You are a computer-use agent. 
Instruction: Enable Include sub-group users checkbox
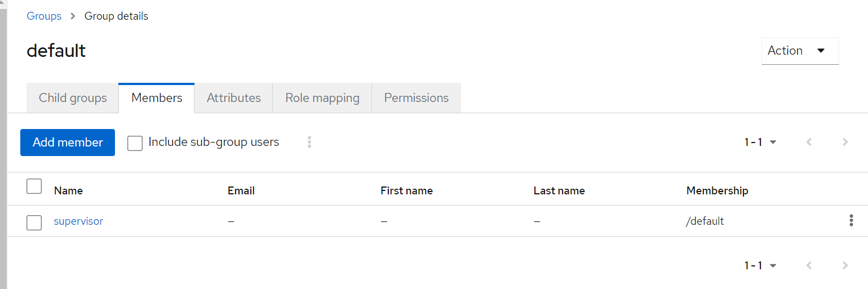coord(135,143)
